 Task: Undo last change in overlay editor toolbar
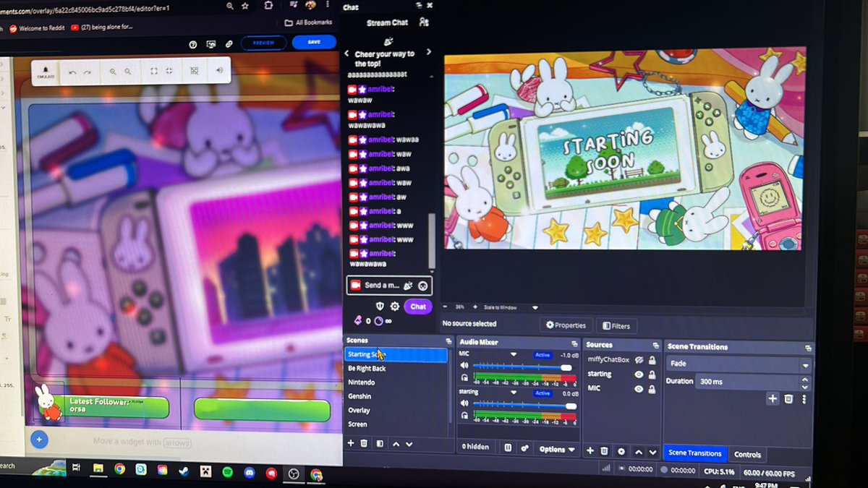coord(72,72)
